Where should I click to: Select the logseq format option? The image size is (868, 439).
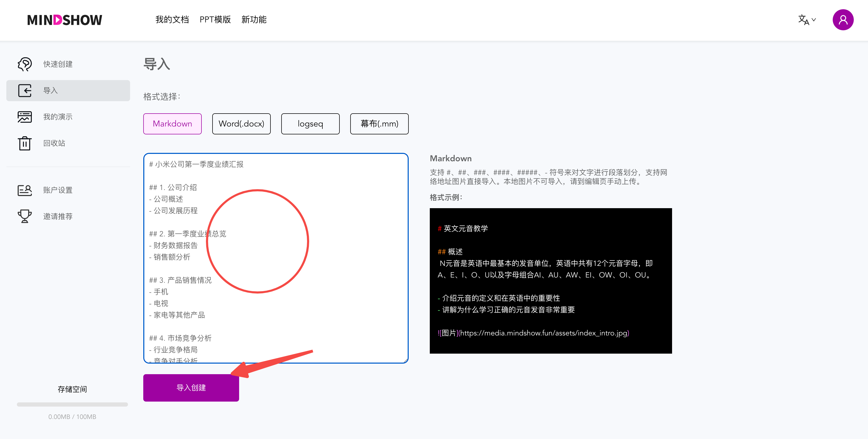(310, 124)
